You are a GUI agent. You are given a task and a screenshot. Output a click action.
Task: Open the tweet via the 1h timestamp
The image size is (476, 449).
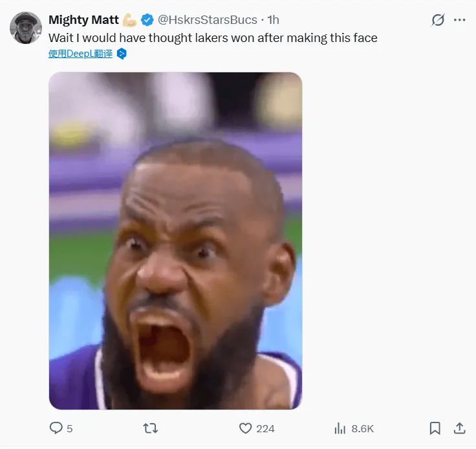click(x=274, y=20)
